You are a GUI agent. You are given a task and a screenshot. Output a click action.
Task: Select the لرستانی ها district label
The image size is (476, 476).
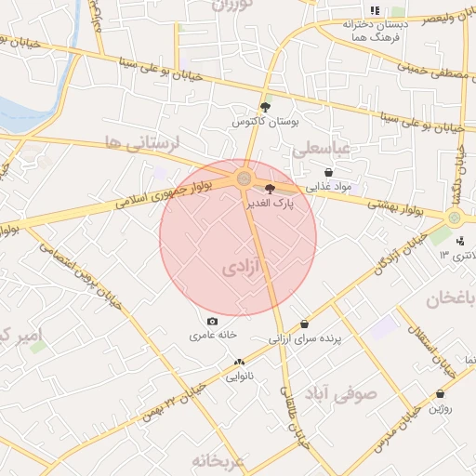[142, 143]
